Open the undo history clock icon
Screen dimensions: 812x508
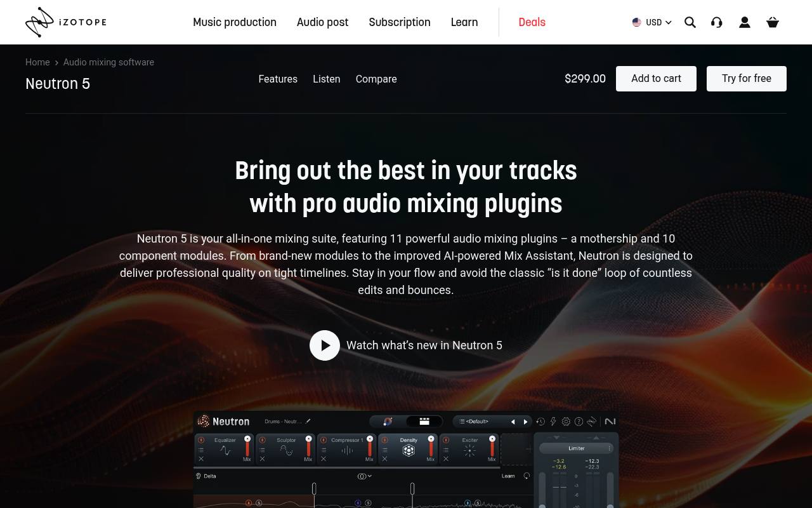pos(540,422)
